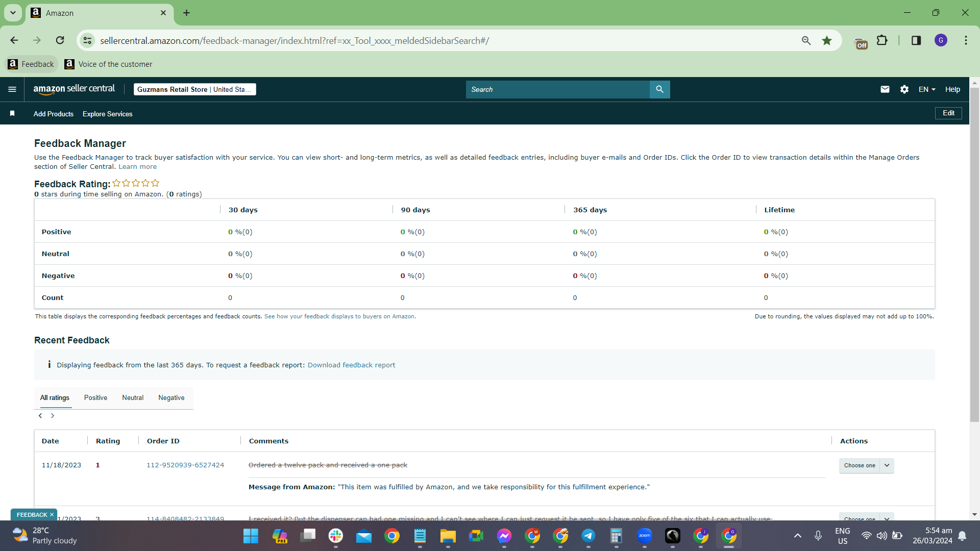Open the Guzmans Retail Store marketplace selector

click(195, 89)
